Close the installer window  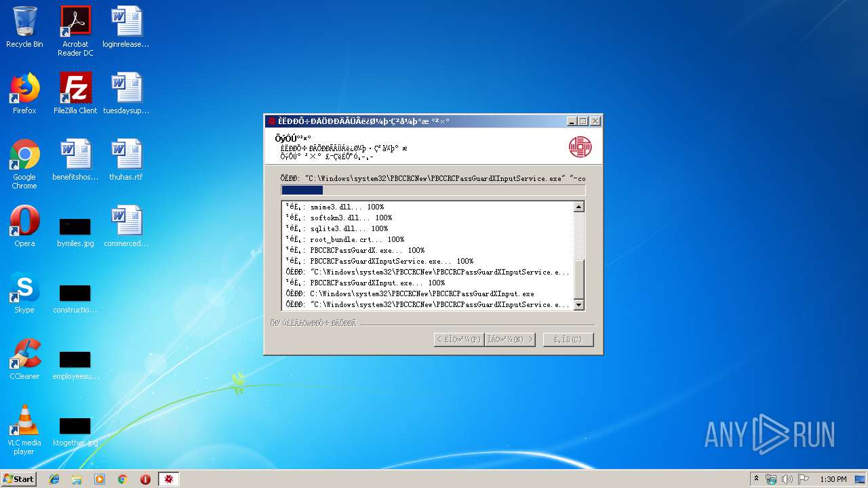tap(595, 121)
